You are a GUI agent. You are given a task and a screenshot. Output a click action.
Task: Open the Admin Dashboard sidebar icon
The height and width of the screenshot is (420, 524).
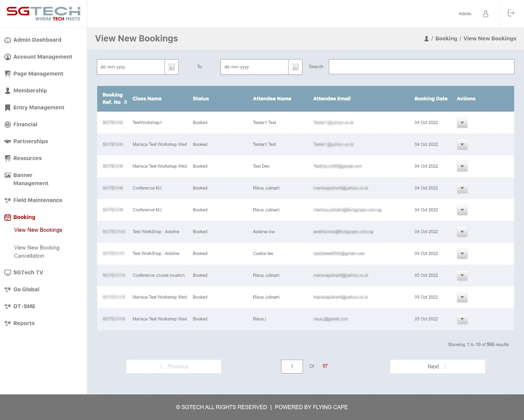[8, 40]
